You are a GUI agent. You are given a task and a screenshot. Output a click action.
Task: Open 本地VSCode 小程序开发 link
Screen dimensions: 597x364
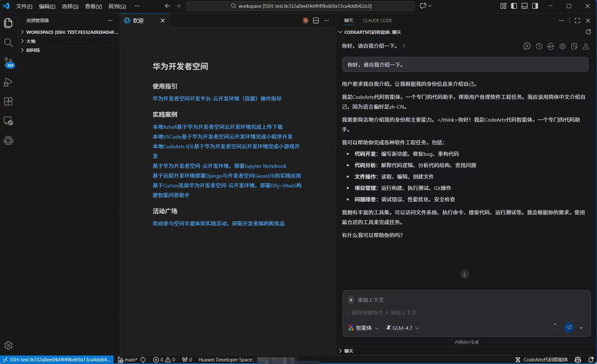click(223, 136)
